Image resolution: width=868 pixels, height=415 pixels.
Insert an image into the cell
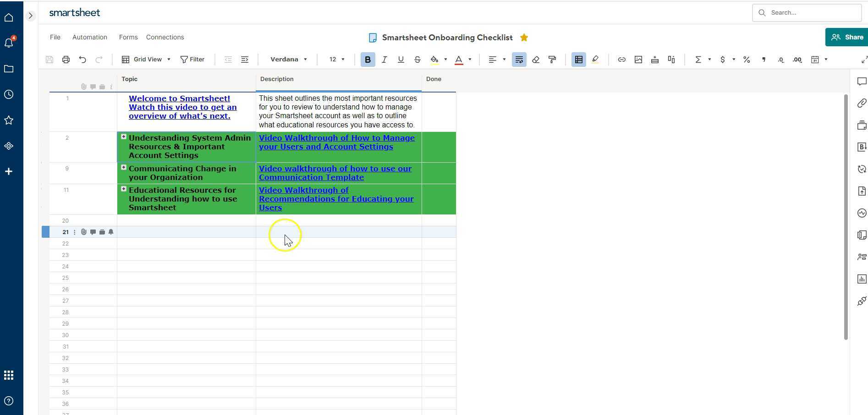(x=638, y=59)
